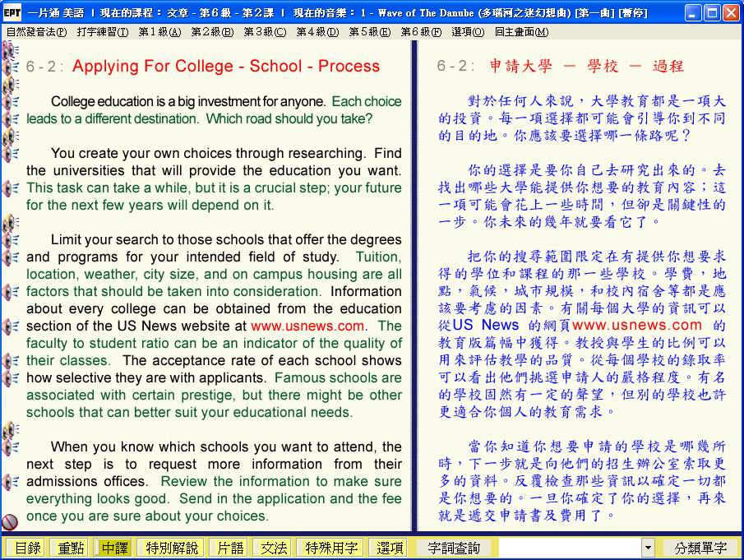Image resolution: width=744 pixels, height=560 pixels.
Task: Click speaker icon next to 'section of the US News'
Action: click(x=11, y=326)
